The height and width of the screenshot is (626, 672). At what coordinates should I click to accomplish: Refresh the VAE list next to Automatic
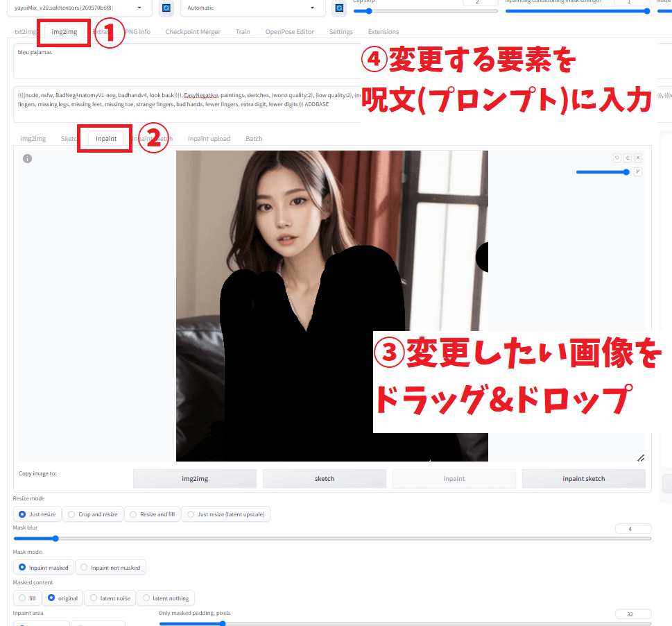[339, 8]
